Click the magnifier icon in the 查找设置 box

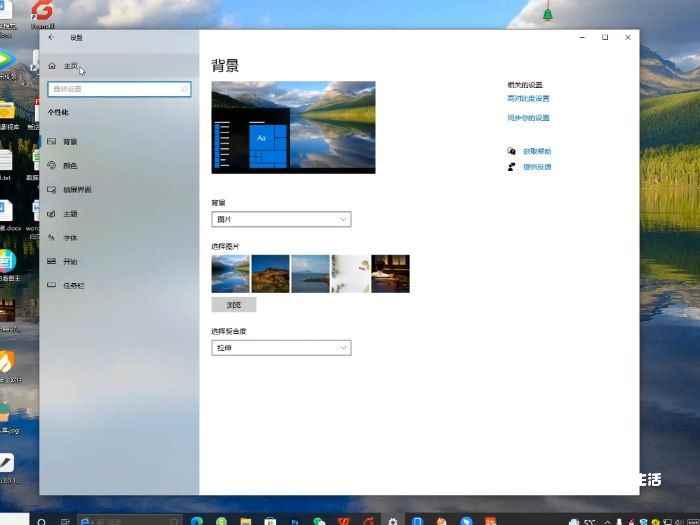pos(184,89)
